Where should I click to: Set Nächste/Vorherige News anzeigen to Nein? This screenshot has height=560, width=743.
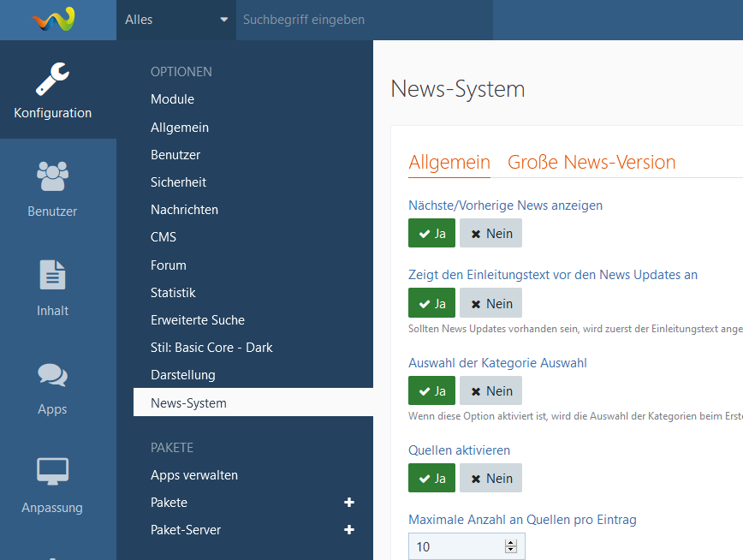click(x=490, y=234)
